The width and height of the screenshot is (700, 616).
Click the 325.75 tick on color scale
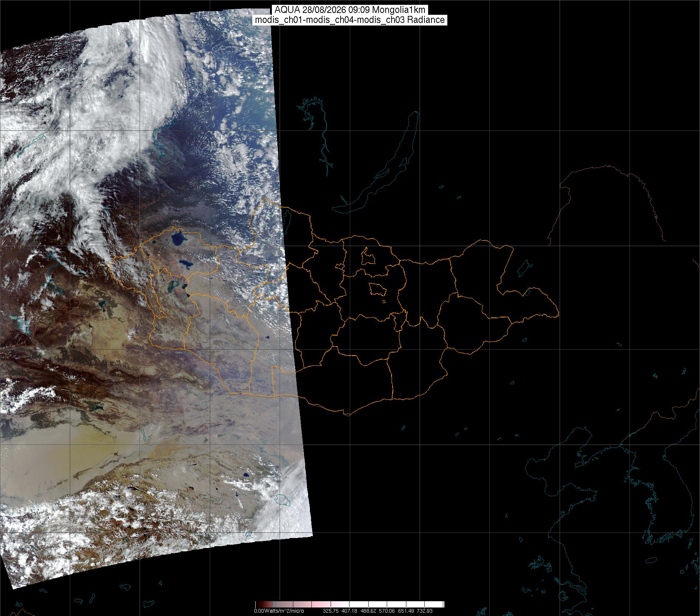331,611
